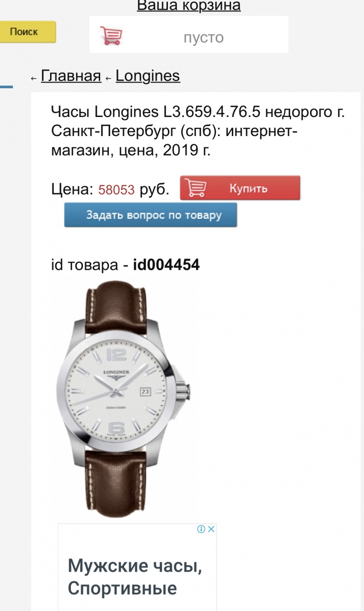Click the cart icon inside the Купить button
Image resolution: width=364 pixels, height=611 pixels.
pyautogui.click(x=196, y=188)
